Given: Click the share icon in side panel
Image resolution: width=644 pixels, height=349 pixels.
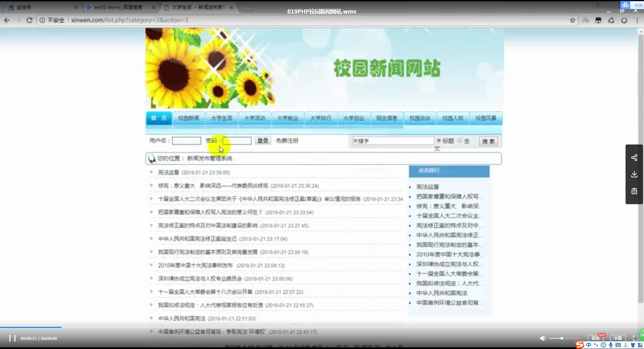Looking at the screenshot, I should (x=634, y=158).
